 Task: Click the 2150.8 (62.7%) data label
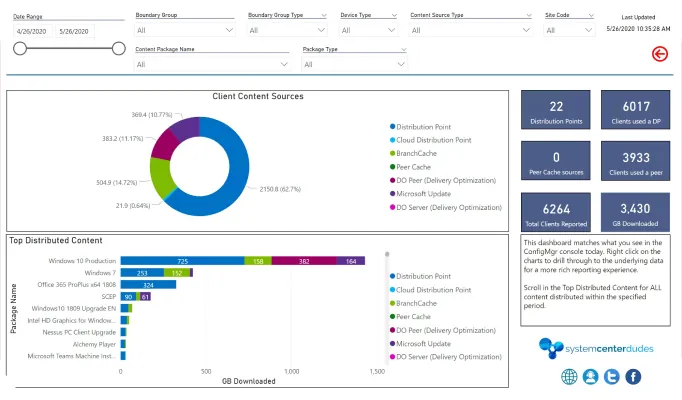click(280, 189)
